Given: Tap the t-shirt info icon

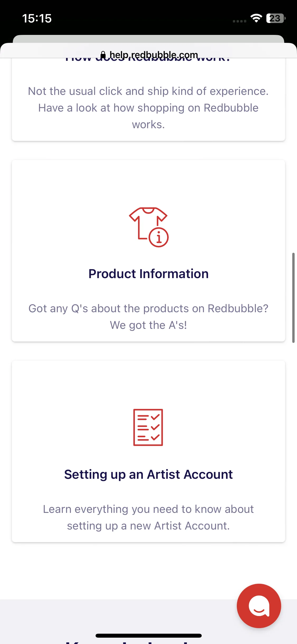Looking at the screenshot, I should [x=149, y=227].
